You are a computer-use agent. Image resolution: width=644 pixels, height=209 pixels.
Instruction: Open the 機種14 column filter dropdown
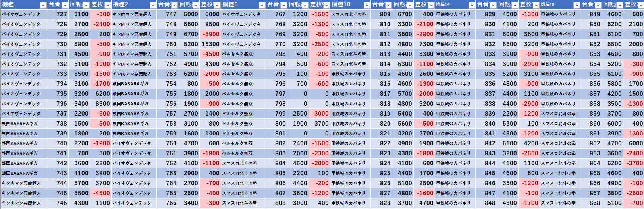472,5
